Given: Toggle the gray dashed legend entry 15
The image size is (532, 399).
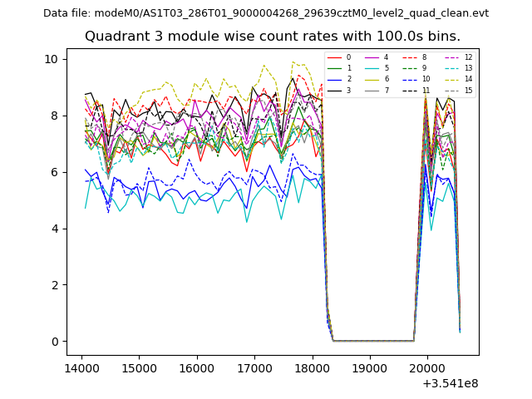Looking at the screenshot, I should (x=451, y=90).
